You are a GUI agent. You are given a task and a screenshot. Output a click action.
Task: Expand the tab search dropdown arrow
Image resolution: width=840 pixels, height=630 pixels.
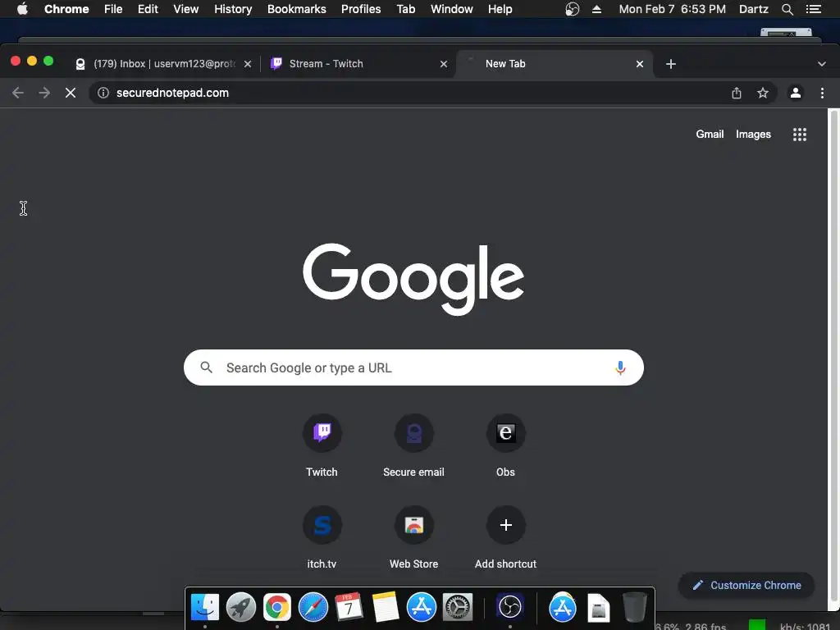(822, 64)
